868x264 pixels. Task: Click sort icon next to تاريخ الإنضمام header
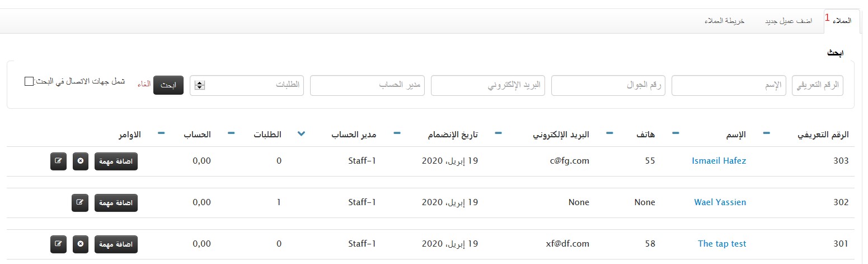coord(397,133)
